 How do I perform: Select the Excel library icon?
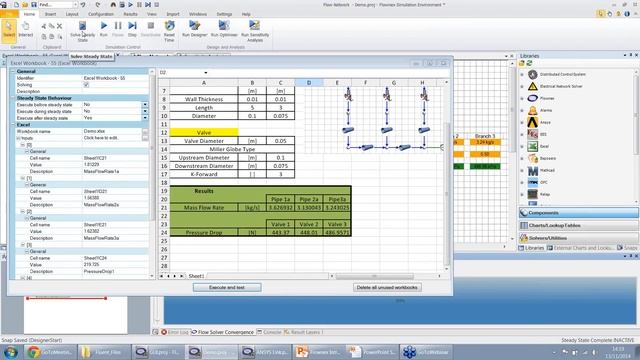point(533,146)
